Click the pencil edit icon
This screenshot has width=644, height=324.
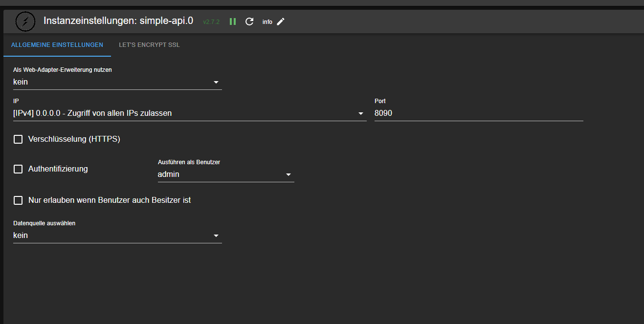point(281,22)
